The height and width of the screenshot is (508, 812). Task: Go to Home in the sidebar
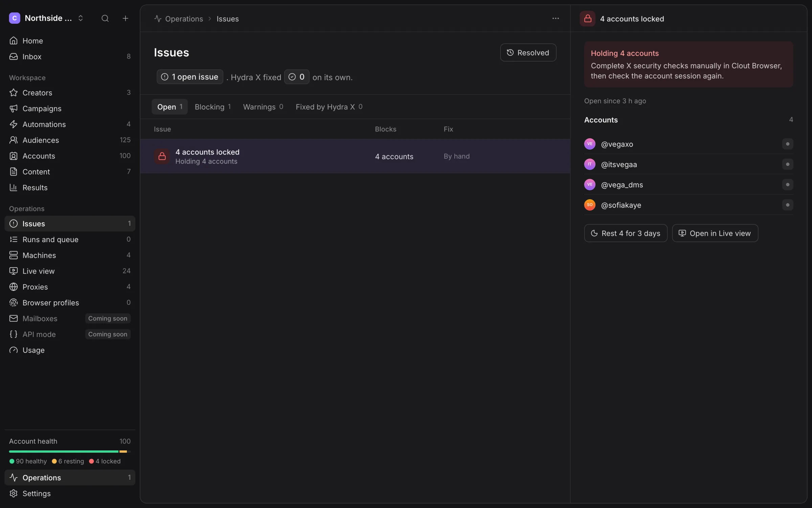[x=70, y=41]
